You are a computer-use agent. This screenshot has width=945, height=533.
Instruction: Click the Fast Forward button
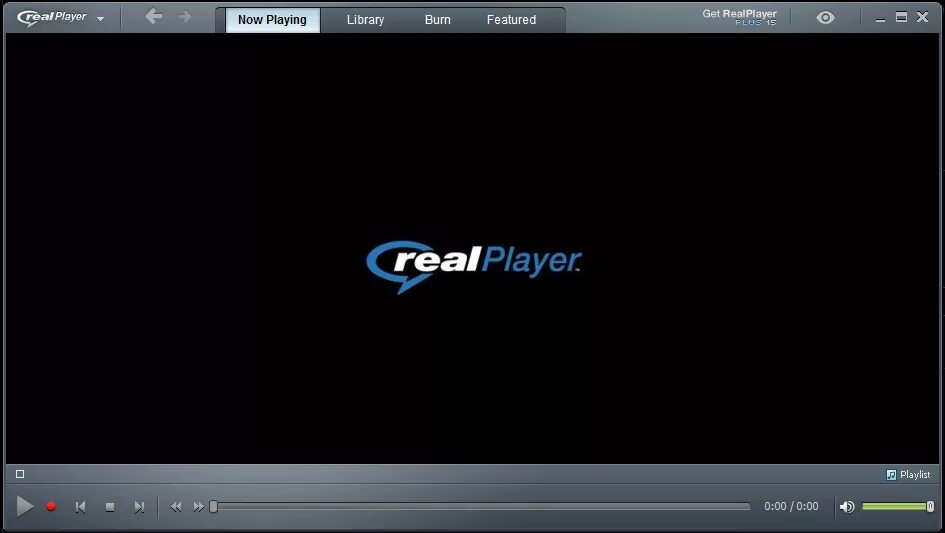198,507
